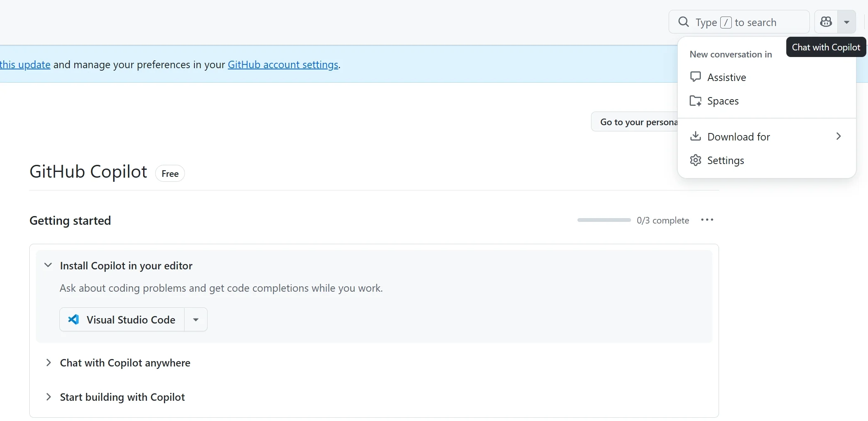Open the Copilot dropdown arrow in the header
The image size is (868, 421).
click(x=847, y=22)
